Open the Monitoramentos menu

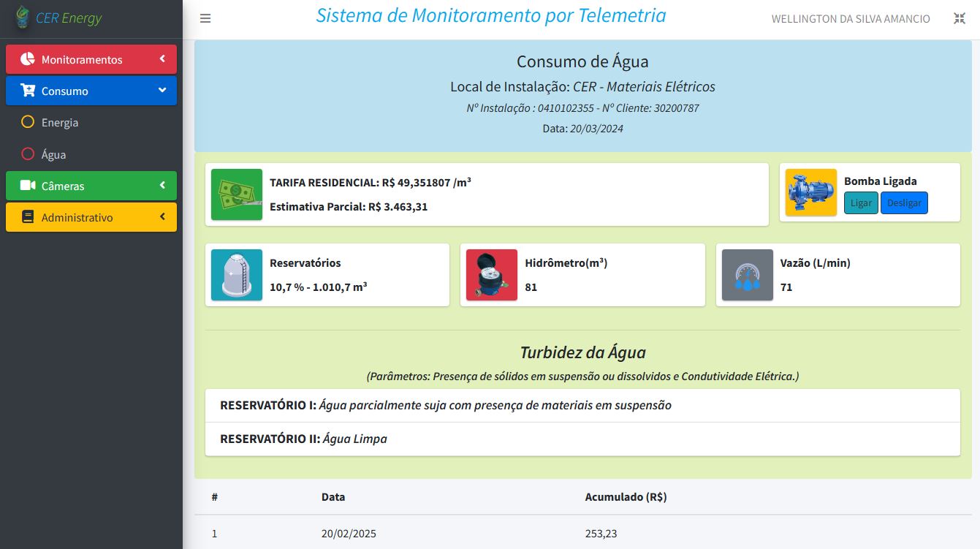(x=91, y=59)
